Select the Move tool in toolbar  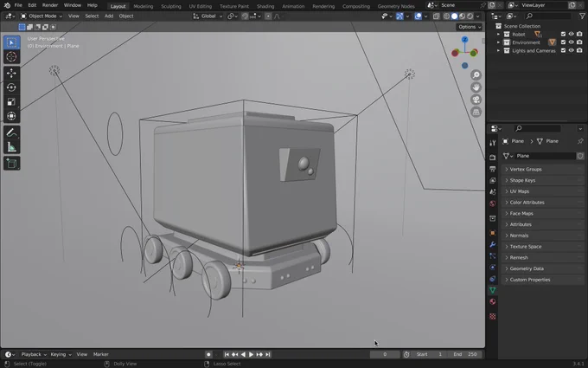pyautogui.click(x=11, y=73)
